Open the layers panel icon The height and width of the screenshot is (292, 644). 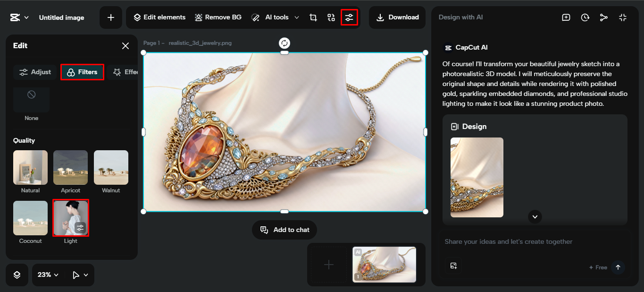coord(17,275)
